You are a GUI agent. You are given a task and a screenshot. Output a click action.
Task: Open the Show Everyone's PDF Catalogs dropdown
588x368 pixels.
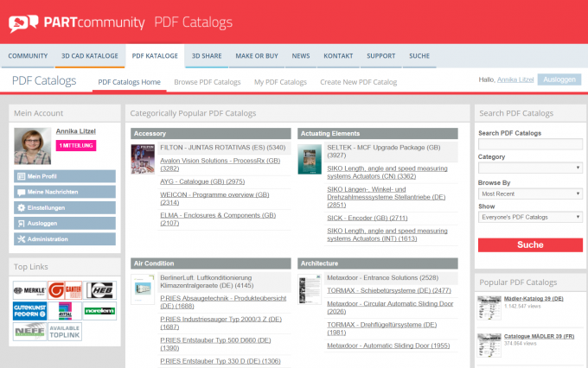[x=530, y=217]
